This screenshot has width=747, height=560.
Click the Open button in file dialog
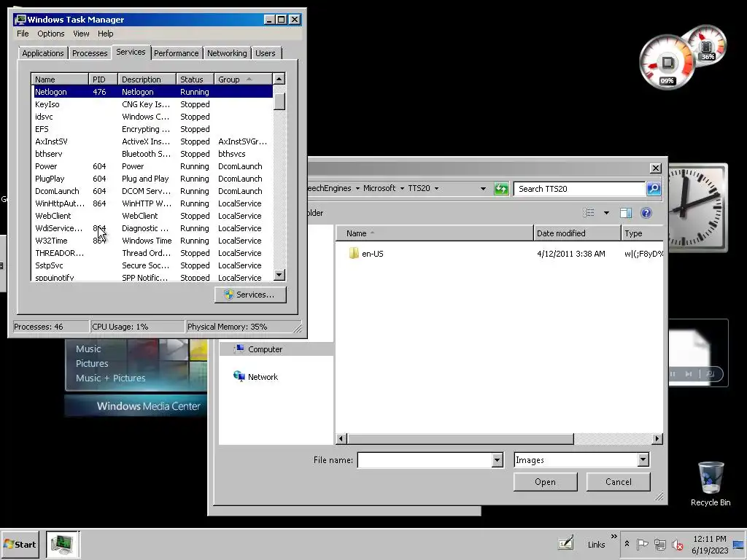545,482
